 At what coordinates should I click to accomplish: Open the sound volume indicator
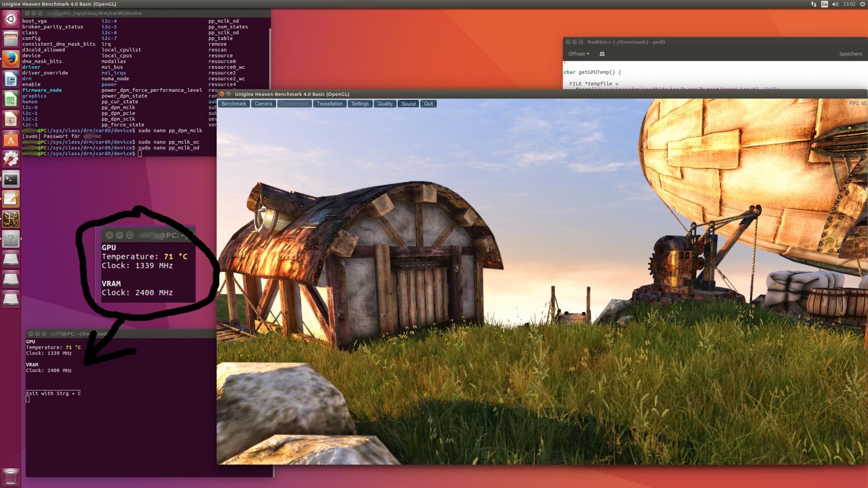(x=835, y=4)
